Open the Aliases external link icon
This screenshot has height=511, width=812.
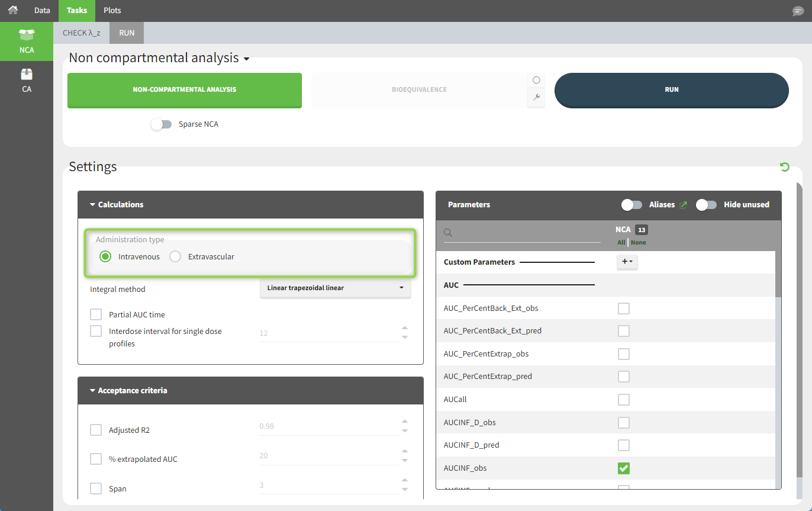[x=683, y=205]
